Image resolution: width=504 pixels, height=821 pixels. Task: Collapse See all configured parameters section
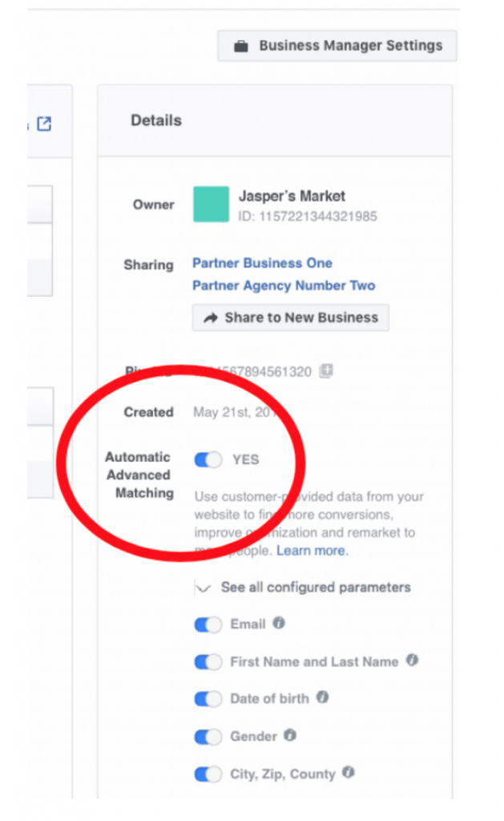[x=204, y=588]
